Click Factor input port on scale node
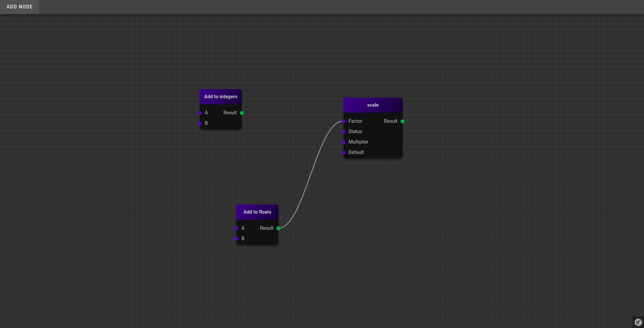Image resolution: width=644 pixels, height=328 pixels. click(343, 121)
